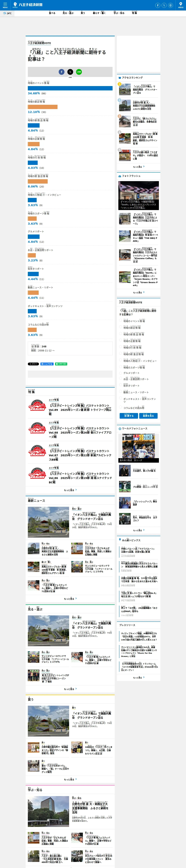Open the Threads icon in the header
Screen dimensions: 186x868
click(x=170, y=5)
